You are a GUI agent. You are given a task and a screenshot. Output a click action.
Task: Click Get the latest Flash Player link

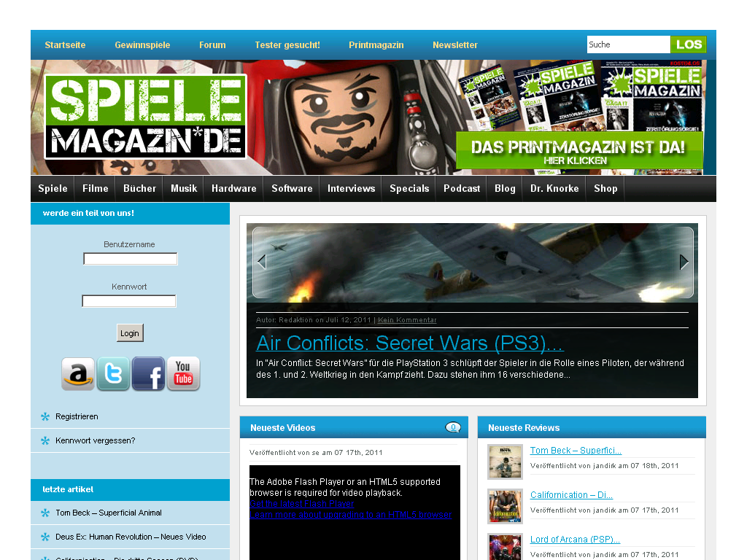click(x=302, y=504)
